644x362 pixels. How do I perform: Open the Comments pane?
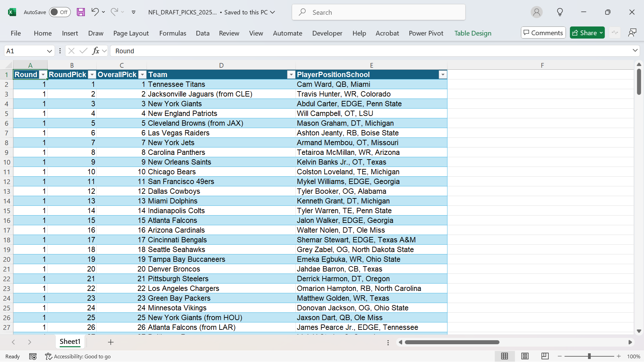pyautogui.click(x=543, y=33)
